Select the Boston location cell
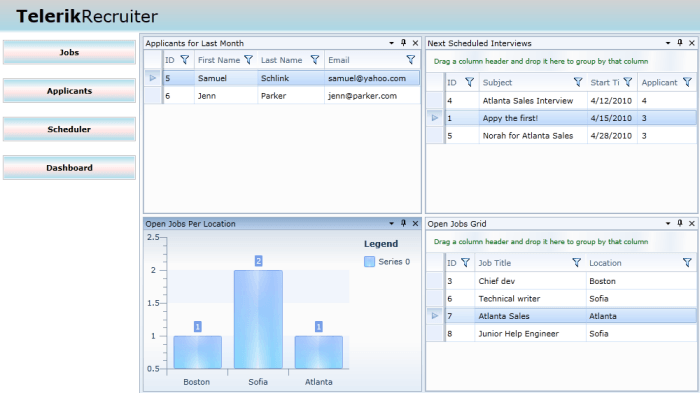This screenshot has width=700, height=393. [641, 281]
